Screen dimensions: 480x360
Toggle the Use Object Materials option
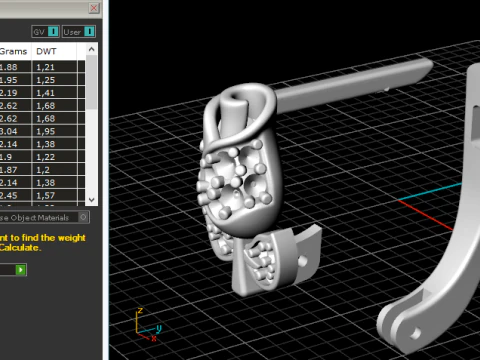(x=44, y=218)
